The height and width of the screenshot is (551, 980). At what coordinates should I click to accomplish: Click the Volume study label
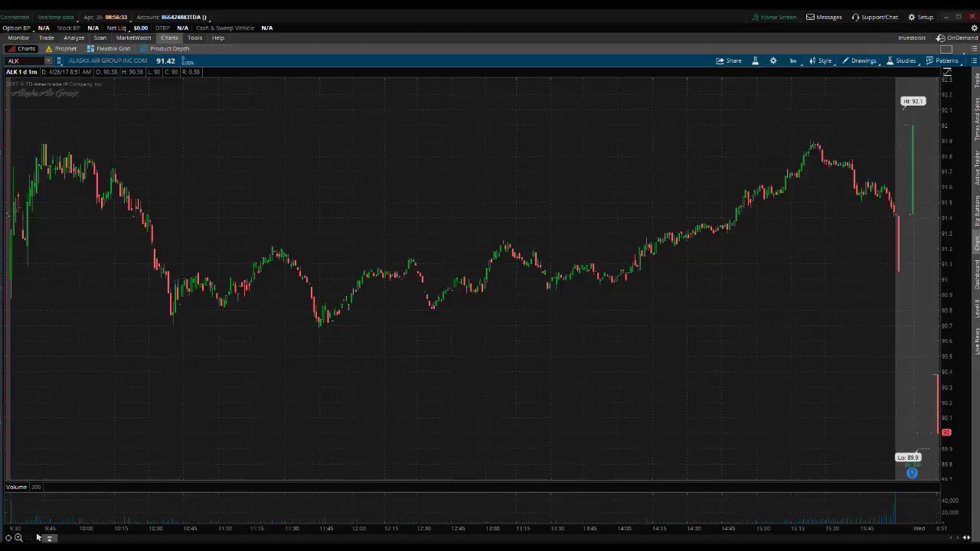(x=16, y=487)
